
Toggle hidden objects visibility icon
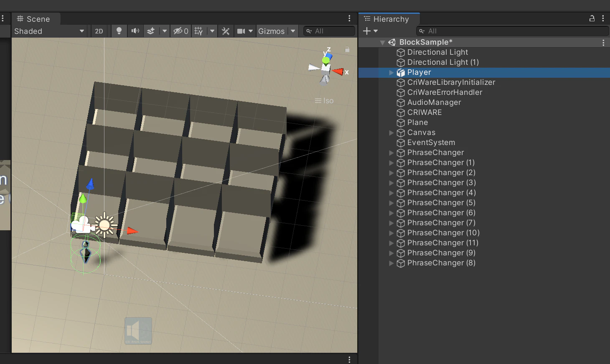[x=181, y=31]
